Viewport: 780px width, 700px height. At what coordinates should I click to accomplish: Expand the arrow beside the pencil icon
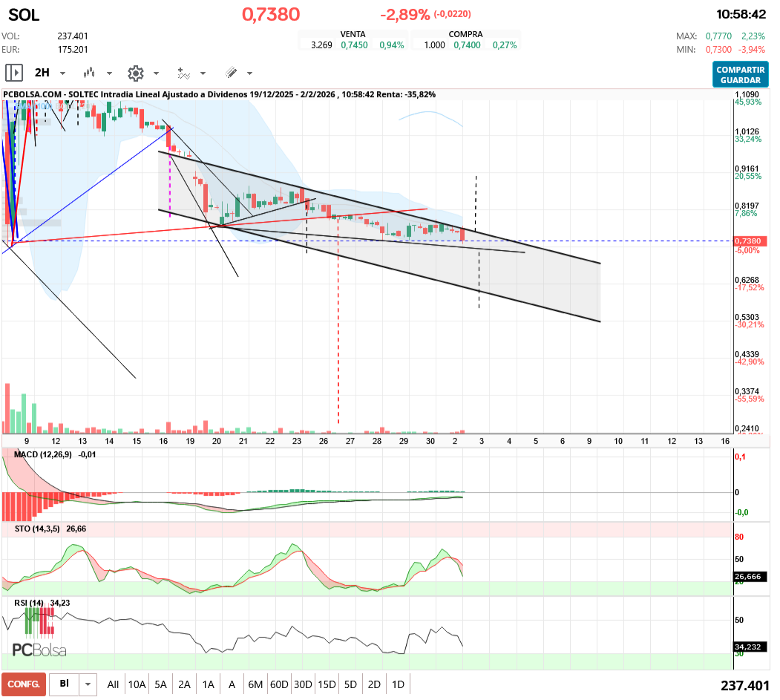[x=249, y=73]
